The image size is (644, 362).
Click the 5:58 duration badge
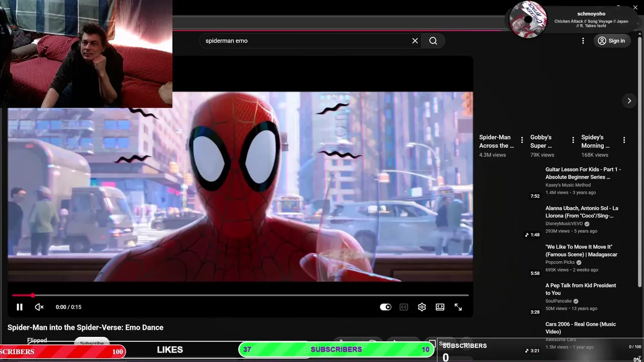(x=535, y=274)
